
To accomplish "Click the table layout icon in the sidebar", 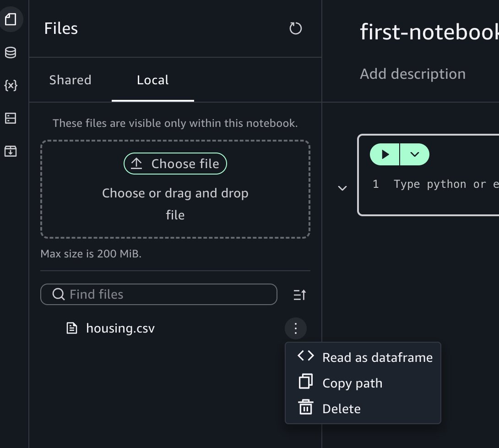I will point(11,118).
